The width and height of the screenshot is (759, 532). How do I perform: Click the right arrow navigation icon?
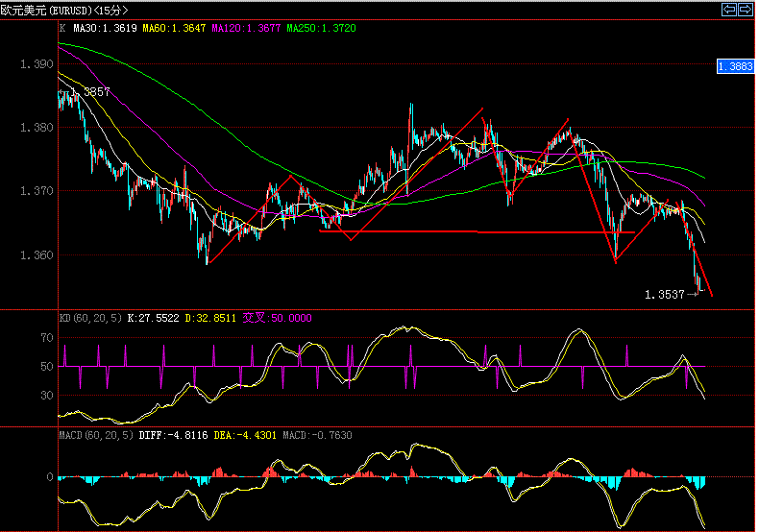pos(747,10)
